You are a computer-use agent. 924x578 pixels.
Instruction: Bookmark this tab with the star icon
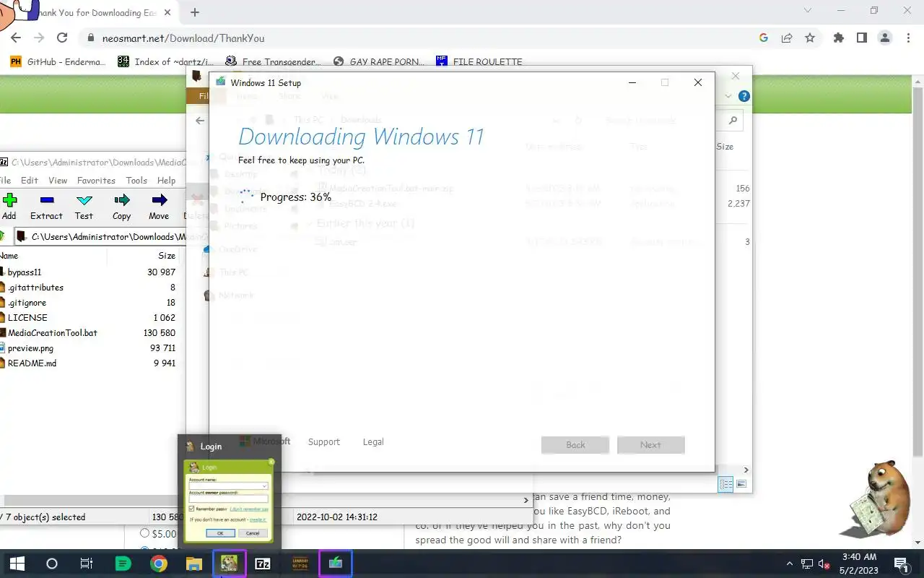point(810,38)
